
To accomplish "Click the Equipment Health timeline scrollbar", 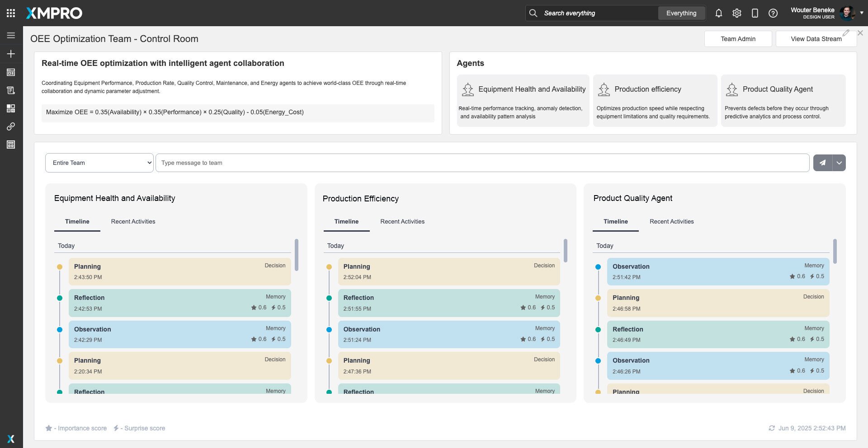I will click(297, 255).
